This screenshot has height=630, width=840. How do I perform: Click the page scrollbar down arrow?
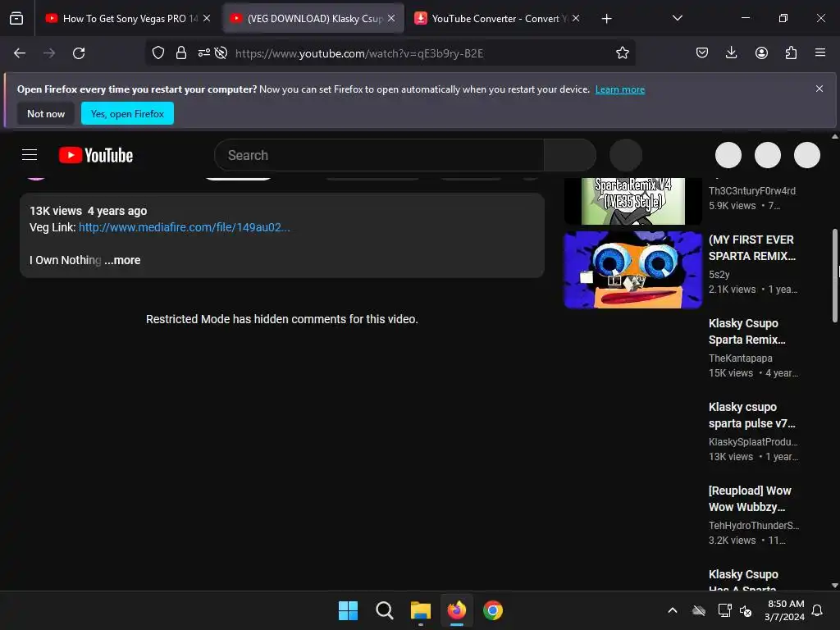[834, 586]
